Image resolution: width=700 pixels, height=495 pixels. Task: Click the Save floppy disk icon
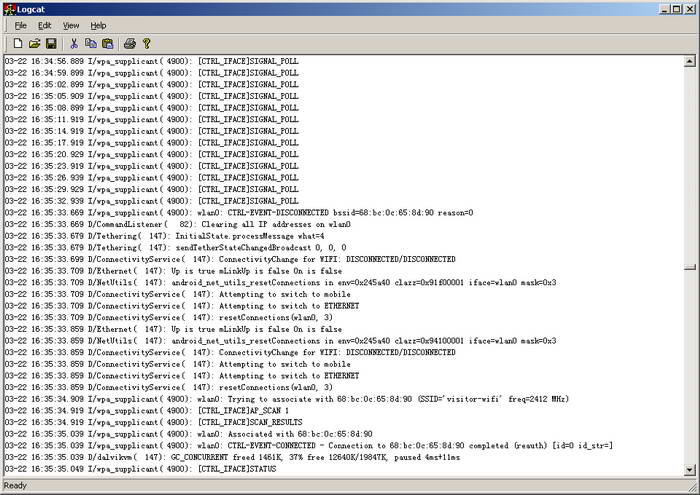point(51,43)
